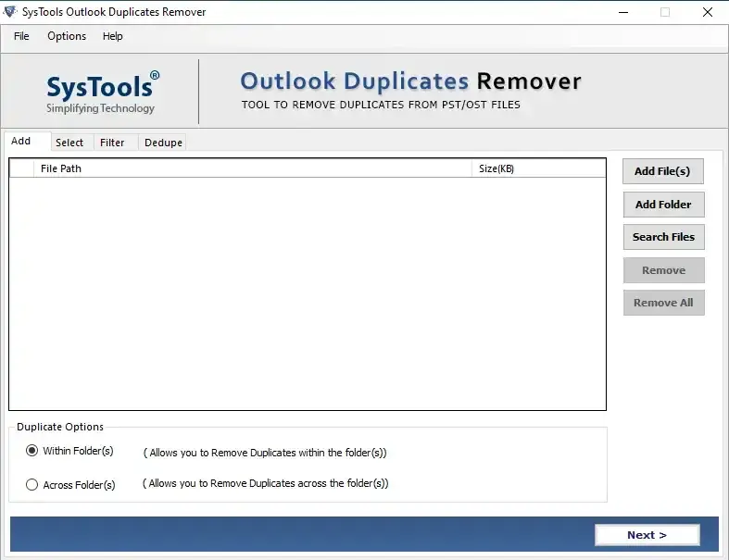Click the greyed-out Remove button
This screenshot has width=729, height=560.
[663, 270]
